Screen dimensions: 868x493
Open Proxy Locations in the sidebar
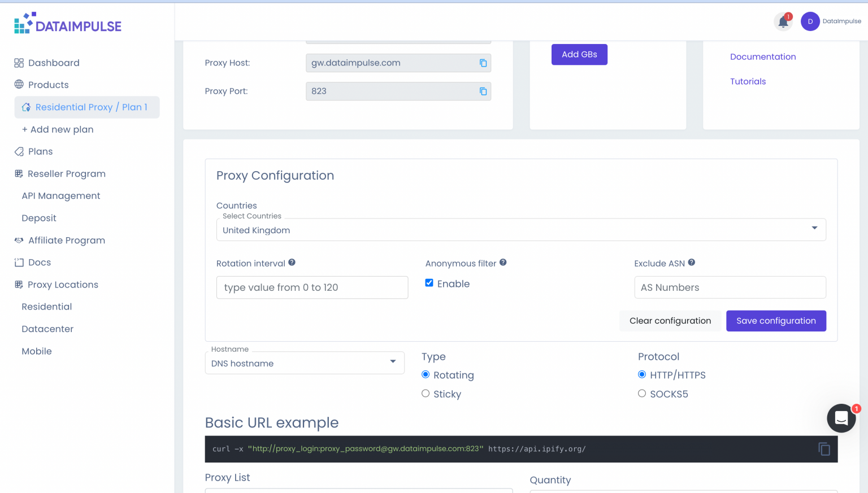pyautogui.click(x=62, y=285)
